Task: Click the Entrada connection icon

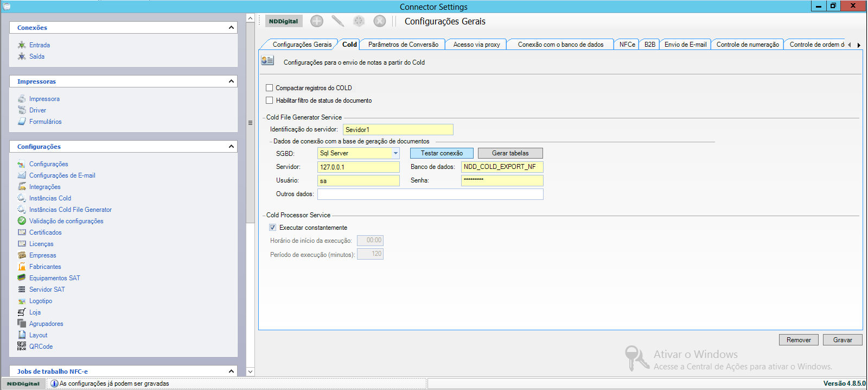Action: [22, 45]
